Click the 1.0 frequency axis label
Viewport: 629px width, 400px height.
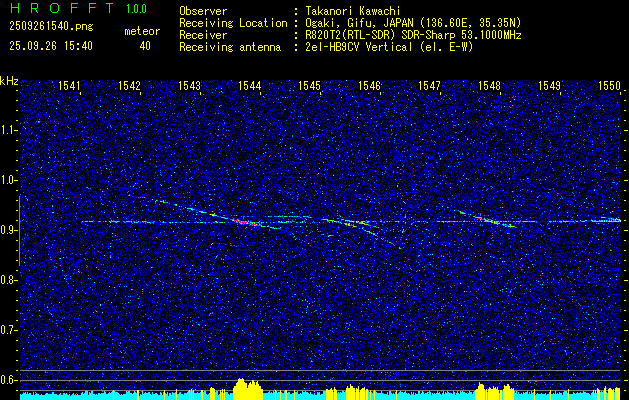[8, 180]
